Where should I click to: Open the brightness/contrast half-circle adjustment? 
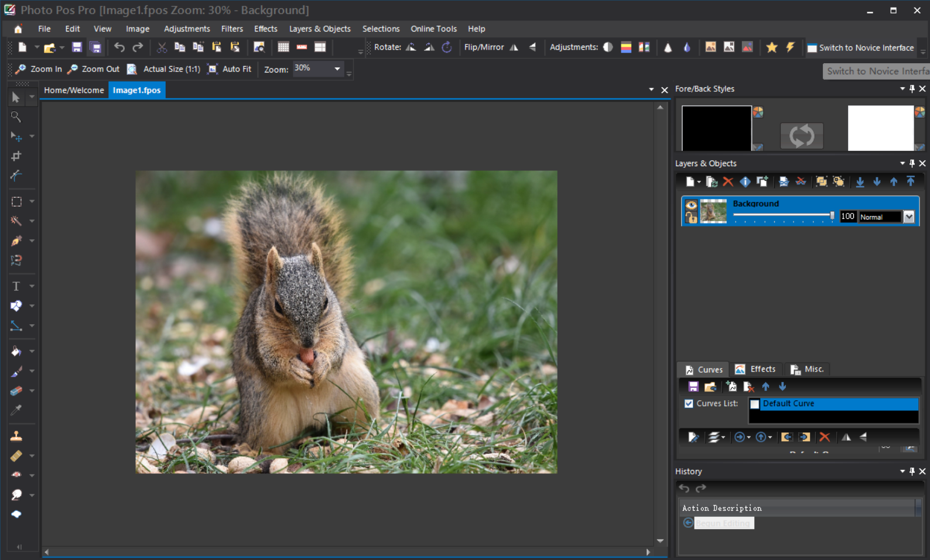tap(608, 47)
